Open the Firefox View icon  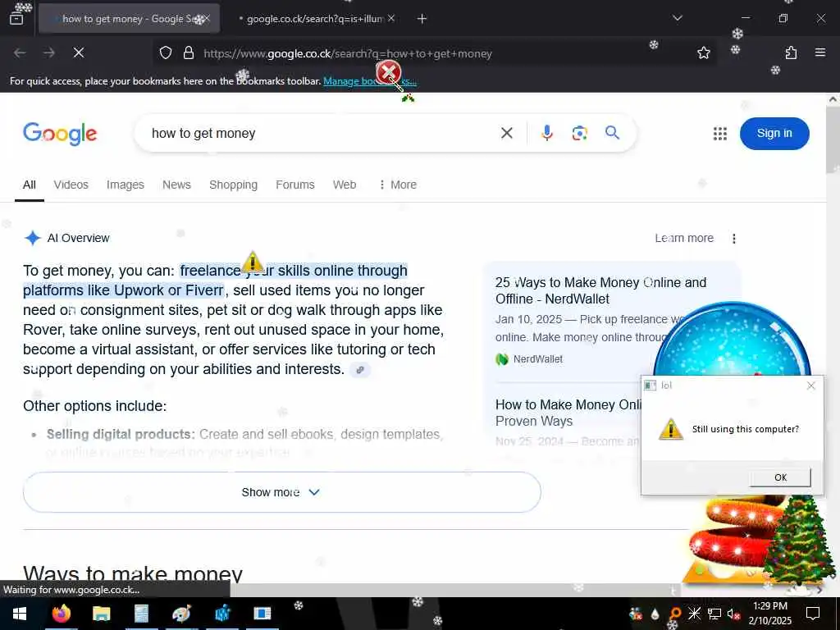point(16,18)
